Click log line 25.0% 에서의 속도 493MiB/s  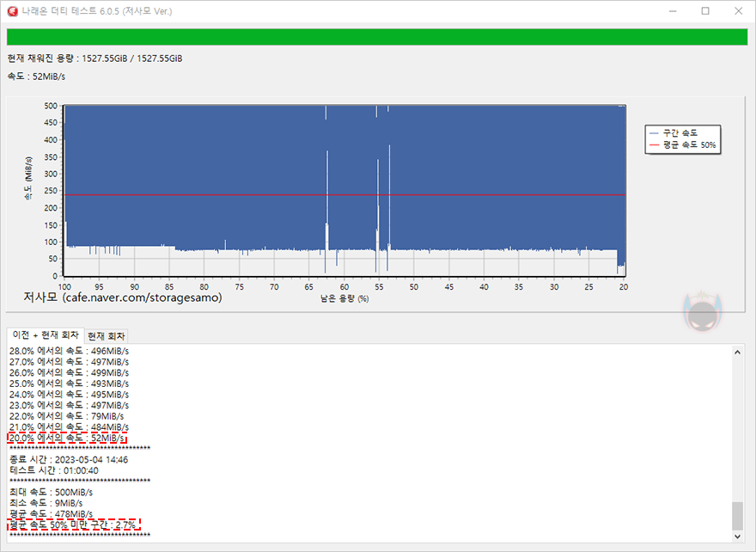[x=69, y=383]
